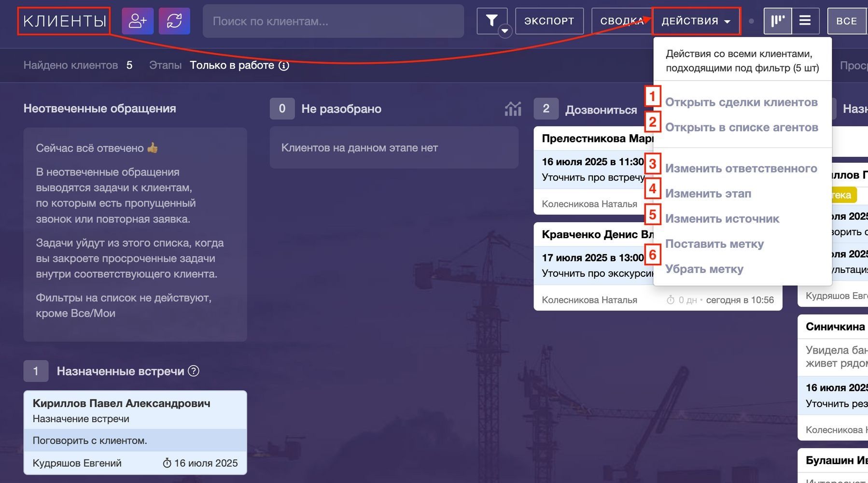Click Клиентов на данном этапе нет message
Screen dimensions: 868x483
pyautogui.click(x=360, y=148)
